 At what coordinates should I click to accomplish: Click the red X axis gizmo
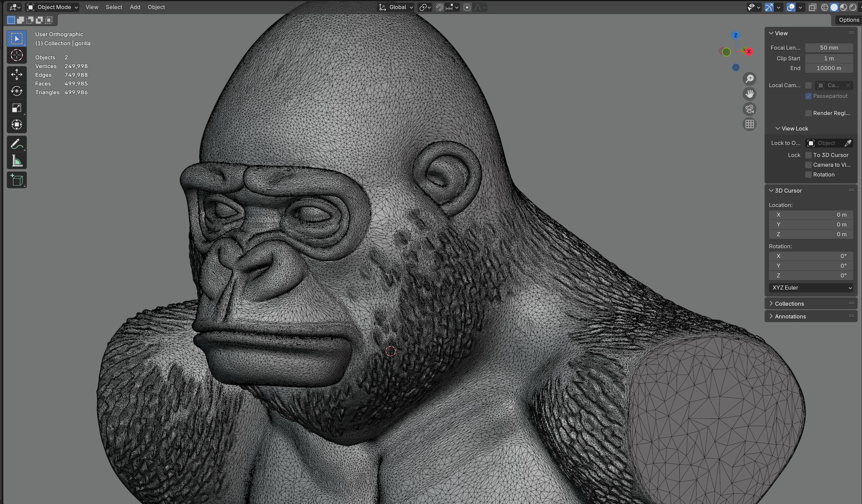pyautogui.click(x=749, y=52)
